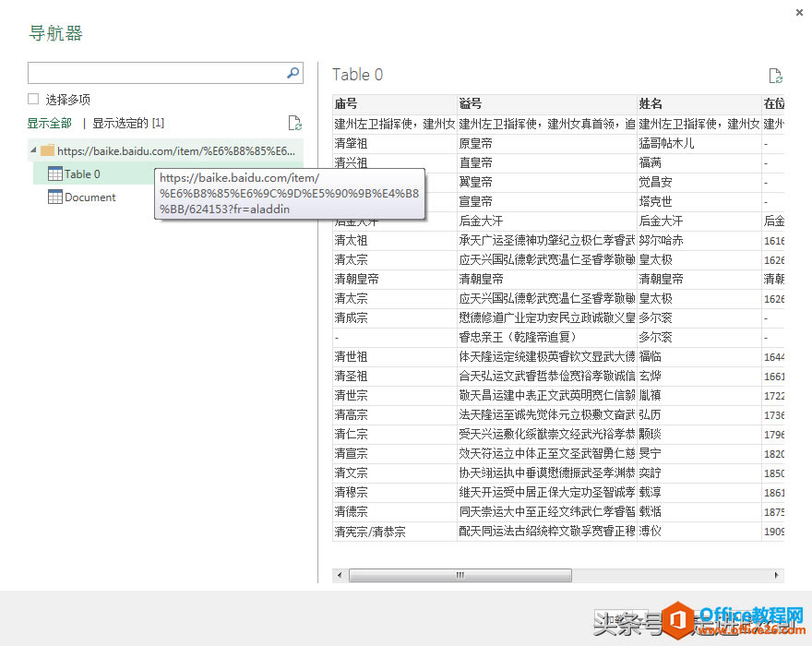Click the cell 努尔哈赤
The image size is (812, 646).
699,240
